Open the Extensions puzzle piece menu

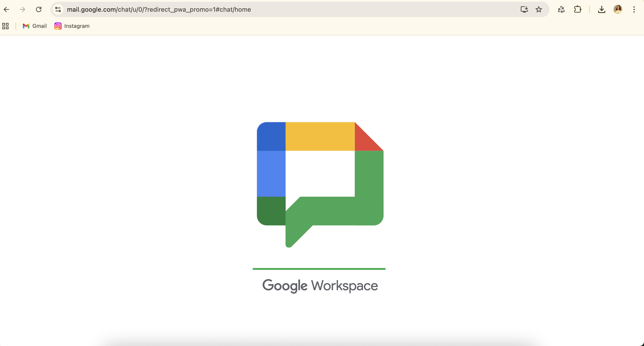577,9
